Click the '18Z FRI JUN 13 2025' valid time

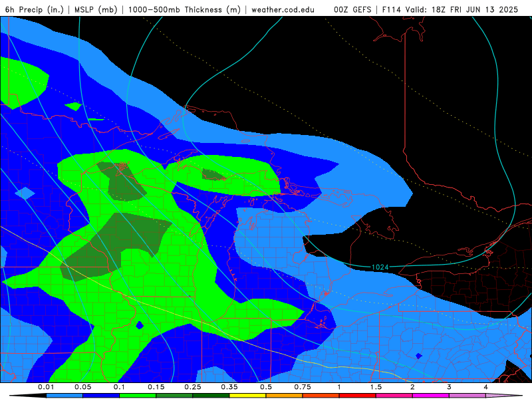coord(475,9)
